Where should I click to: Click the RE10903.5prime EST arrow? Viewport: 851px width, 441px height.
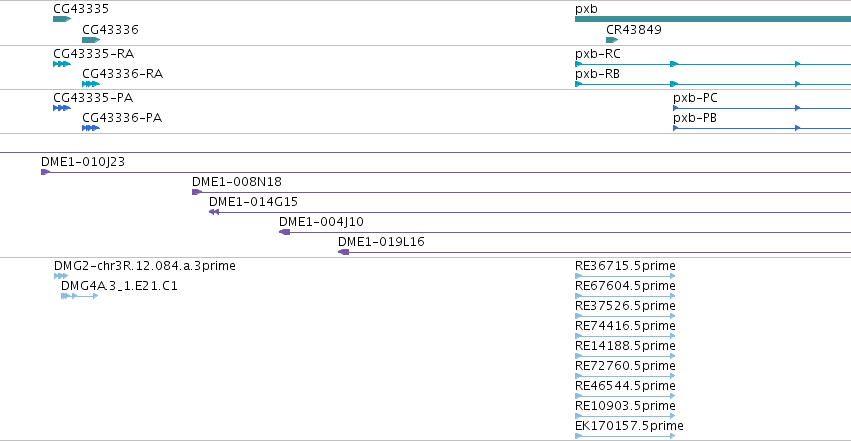[625, 416]
